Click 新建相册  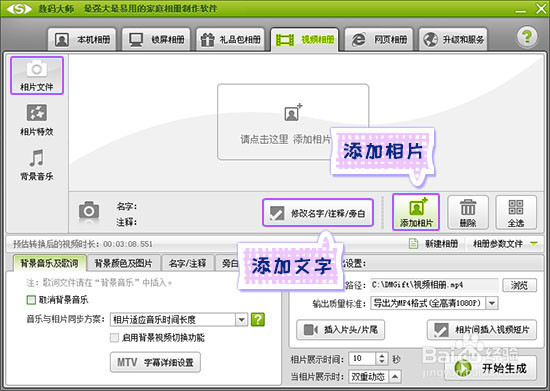click(434, 243)
